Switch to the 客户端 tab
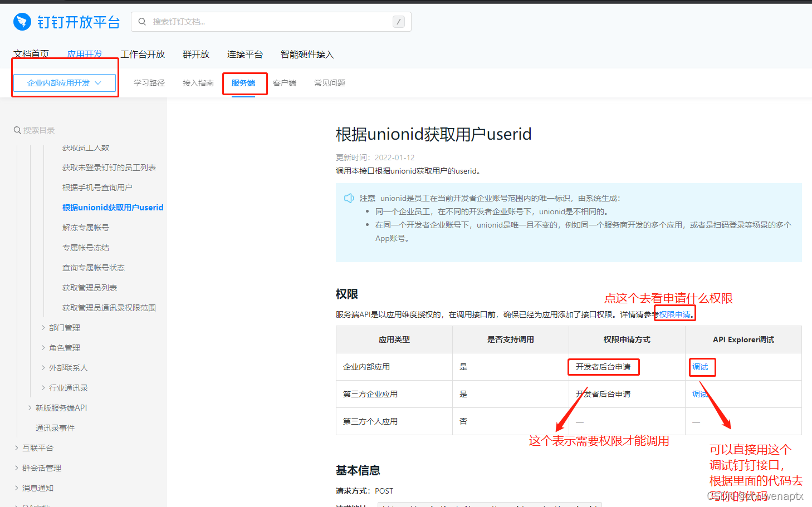The width and height of the screenshot is (812, 507). 285,83
